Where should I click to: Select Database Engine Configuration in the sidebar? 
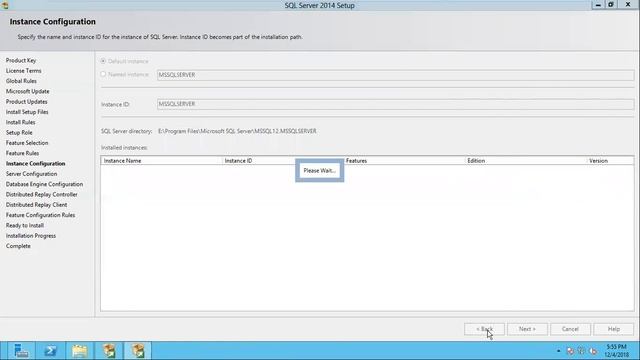click(44, 184)
